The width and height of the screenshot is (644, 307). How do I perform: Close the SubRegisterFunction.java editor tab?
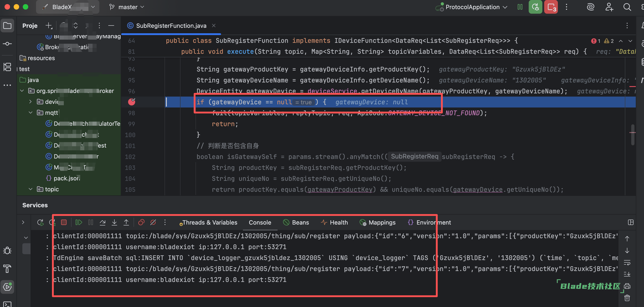coord(214,26)
